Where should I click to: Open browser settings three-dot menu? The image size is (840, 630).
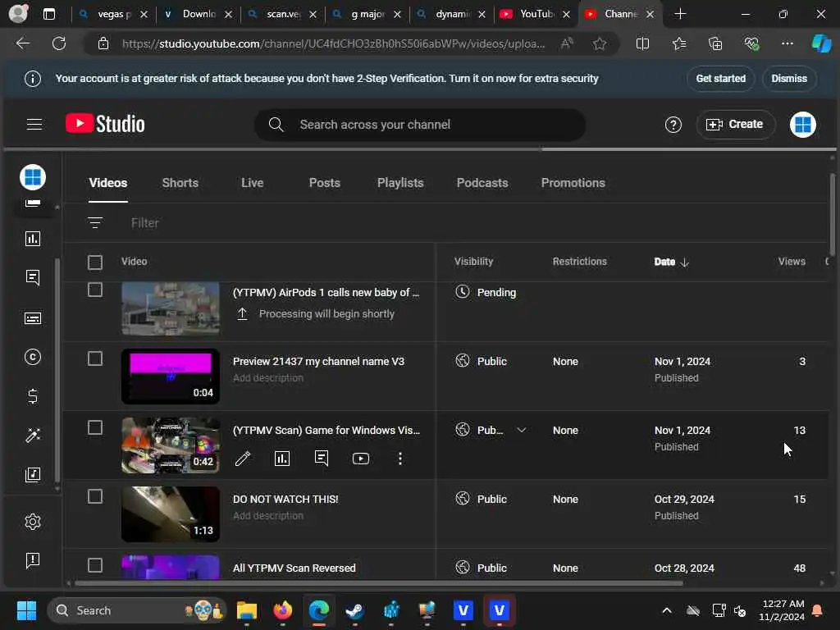tap(787, 43)
